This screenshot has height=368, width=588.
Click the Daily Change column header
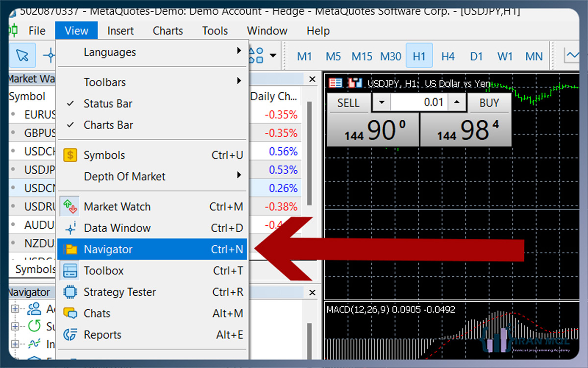pyautogui.click(x=274, y=96)
